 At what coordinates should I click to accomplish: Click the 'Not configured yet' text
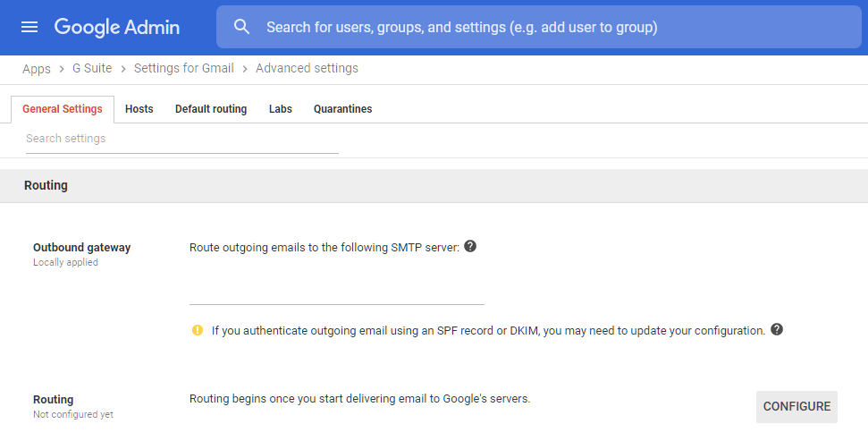[x=73, y=414]
